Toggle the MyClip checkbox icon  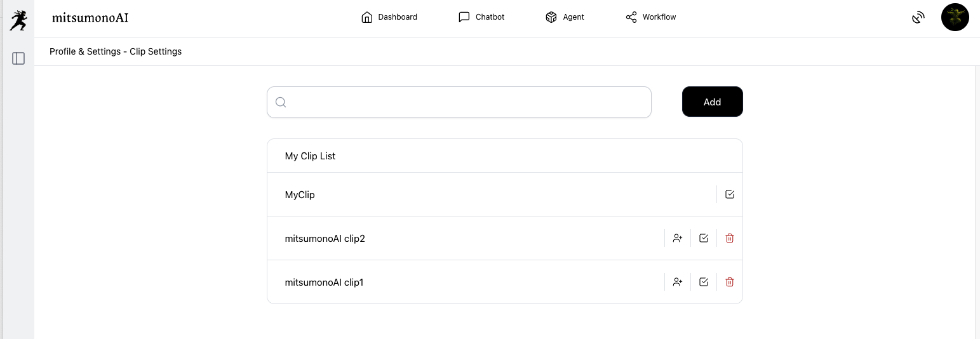(730, 194)
